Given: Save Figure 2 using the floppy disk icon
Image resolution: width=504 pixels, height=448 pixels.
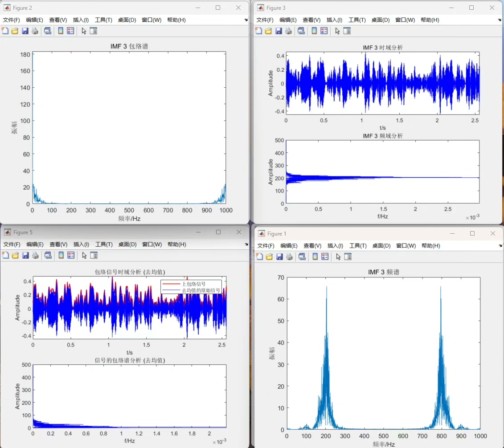Looking at the screenshot, I should tap(25, 31).
